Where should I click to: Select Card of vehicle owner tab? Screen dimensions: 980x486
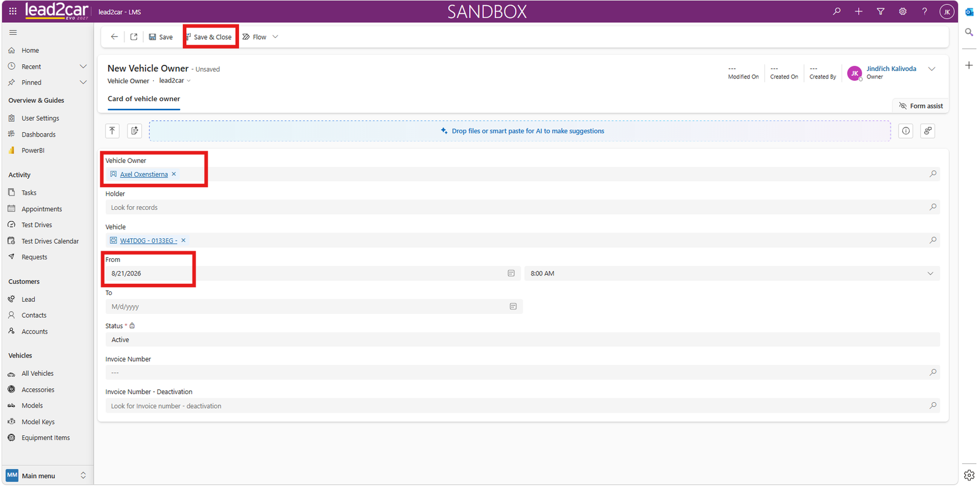click(144, 99)
